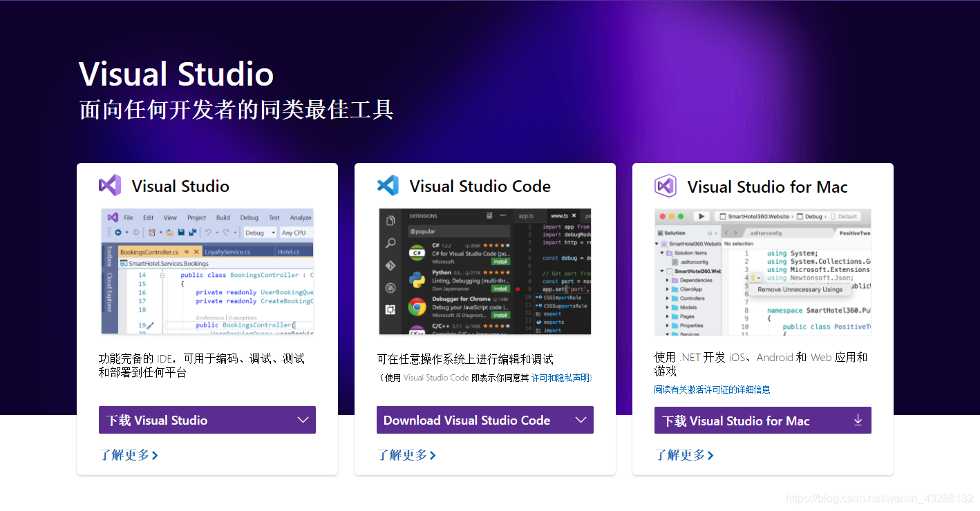Click the Python extension icon
The width and height of the screenshot is (980, 511).
coord(416,278)
